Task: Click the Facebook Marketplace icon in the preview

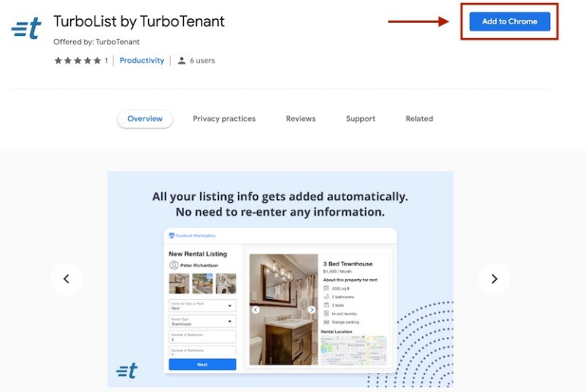Action: 172,236
